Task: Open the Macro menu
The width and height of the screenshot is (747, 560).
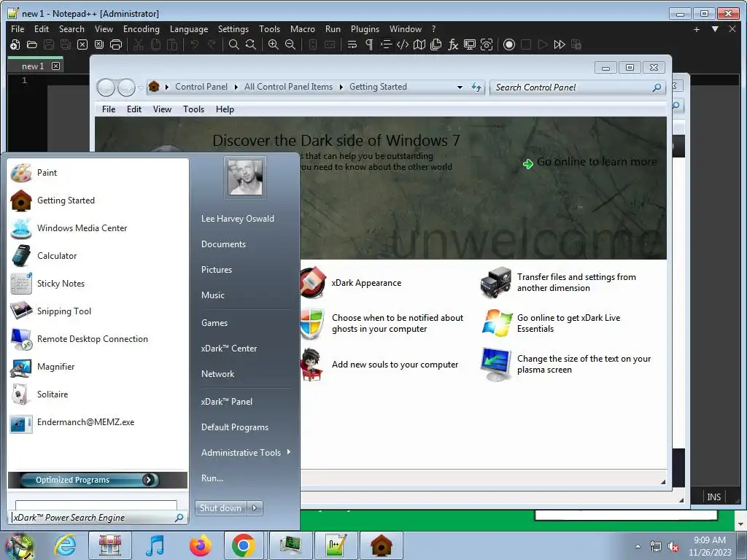Action: tap(303, 29)
